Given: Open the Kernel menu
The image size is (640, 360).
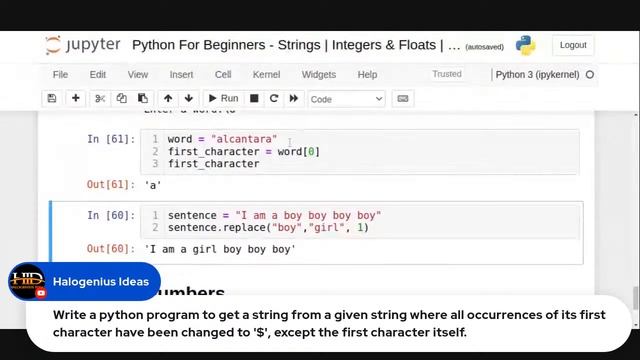Looking at the screenshot, I should click(x=266, y=75).
